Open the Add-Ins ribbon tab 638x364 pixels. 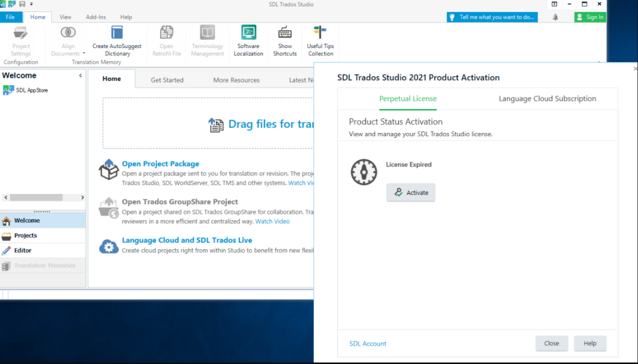click(95, 16)
